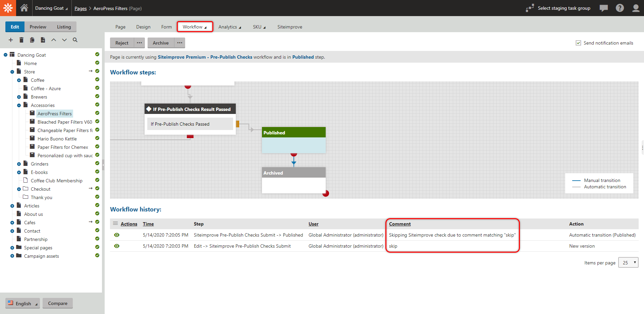The width and height of the screenshot is (644, 314).
Task: Open more options next to Reject
Action: (x=140, y=43)
